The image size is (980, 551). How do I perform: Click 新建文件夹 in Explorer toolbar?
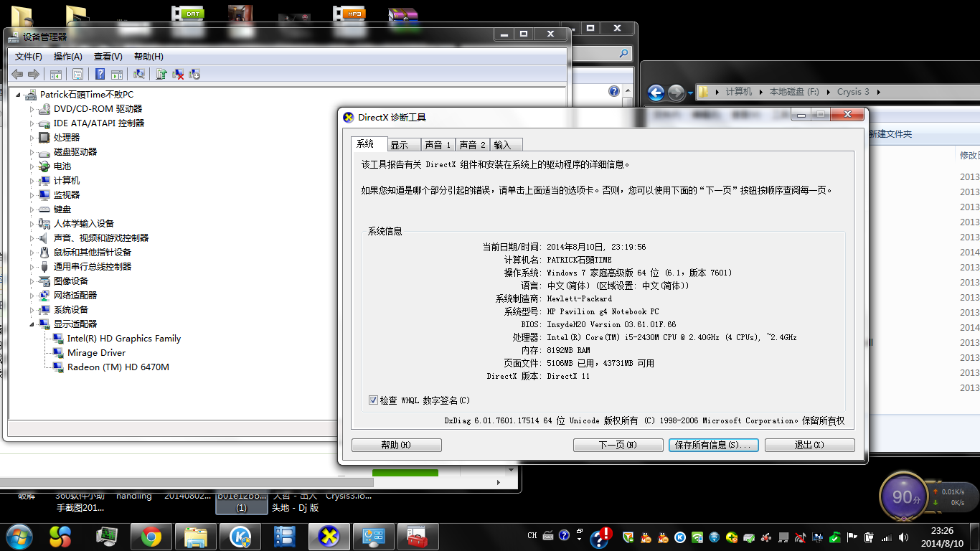(x=890, y=134)
